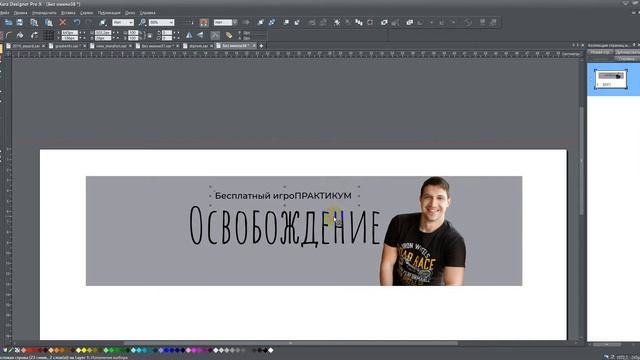Open the Вставка menu
640x360 pixels.
point(68,13)
